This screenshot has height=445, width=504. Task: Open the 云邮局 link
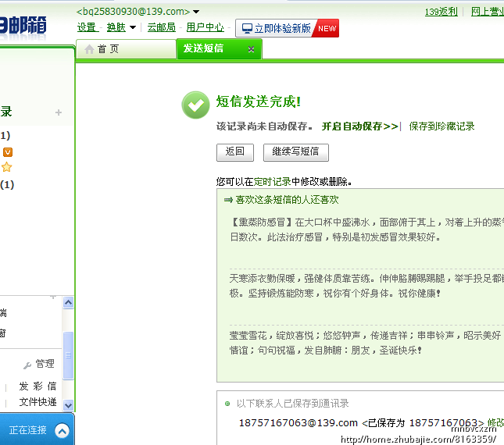161,27
